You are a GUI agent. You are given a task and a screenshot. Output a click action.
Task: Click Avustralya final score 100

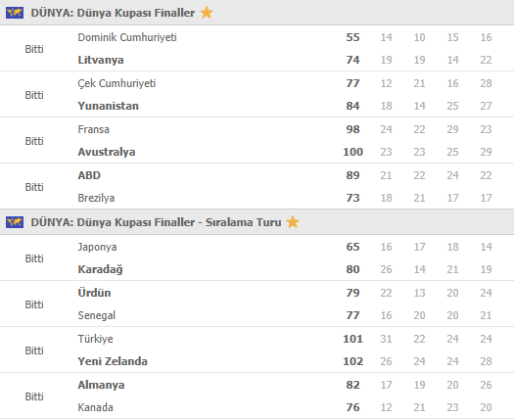352,152
